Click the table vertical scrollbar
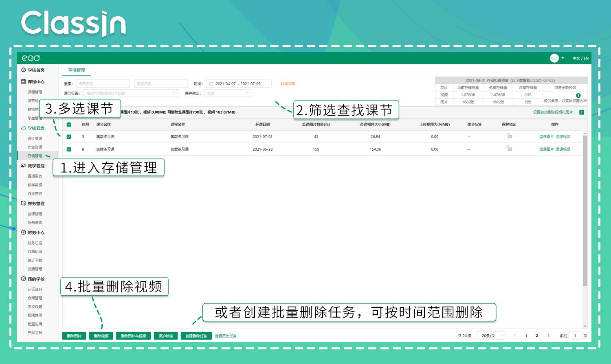Screen dimensions: 611x364 click(x=585, y=211)
